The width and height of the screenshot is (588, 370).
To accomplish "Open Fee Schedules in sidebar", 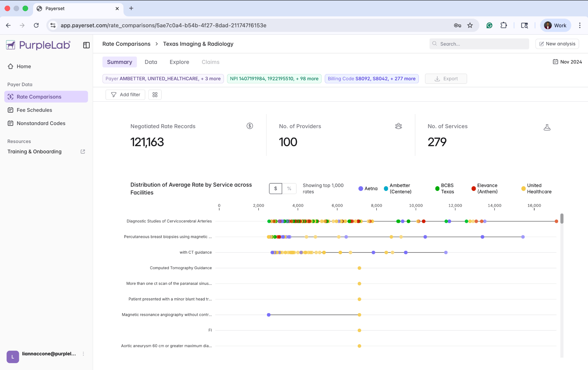I will pos(34,110).
